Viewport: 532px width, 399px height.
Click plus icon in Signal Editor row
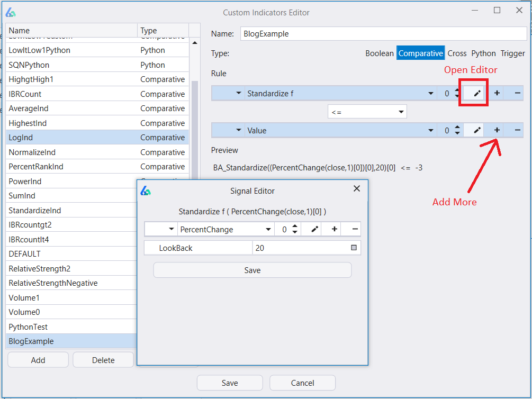click(334, 229)
